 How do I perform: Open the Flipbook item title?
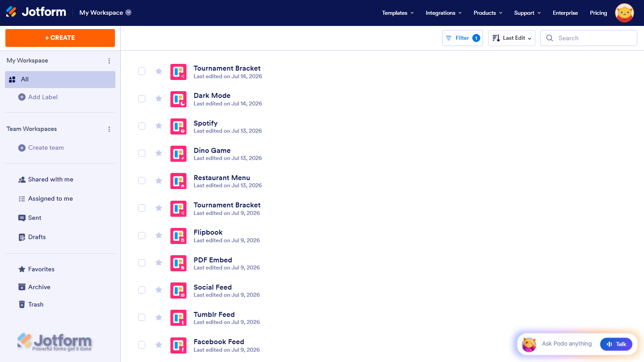coord(208,232)
